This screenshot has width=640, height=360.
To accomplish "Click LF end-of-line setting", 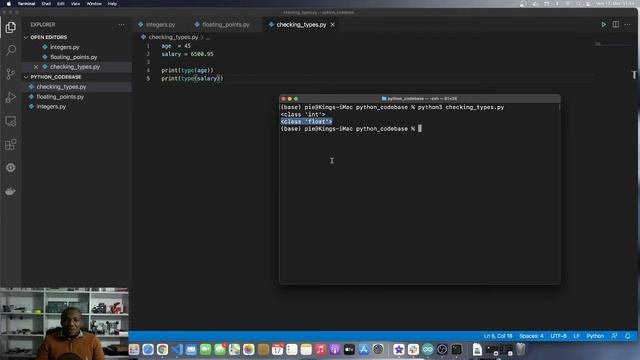I will coord(576,336).
